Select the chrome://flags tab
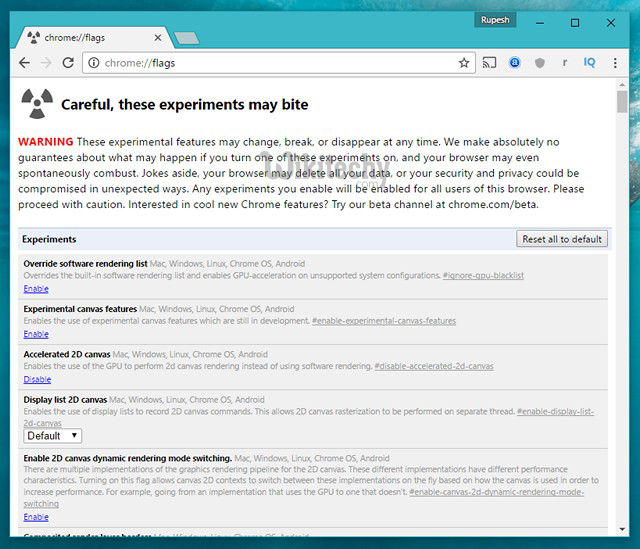This screenshot has height=549, width=640. coord(90,37)
